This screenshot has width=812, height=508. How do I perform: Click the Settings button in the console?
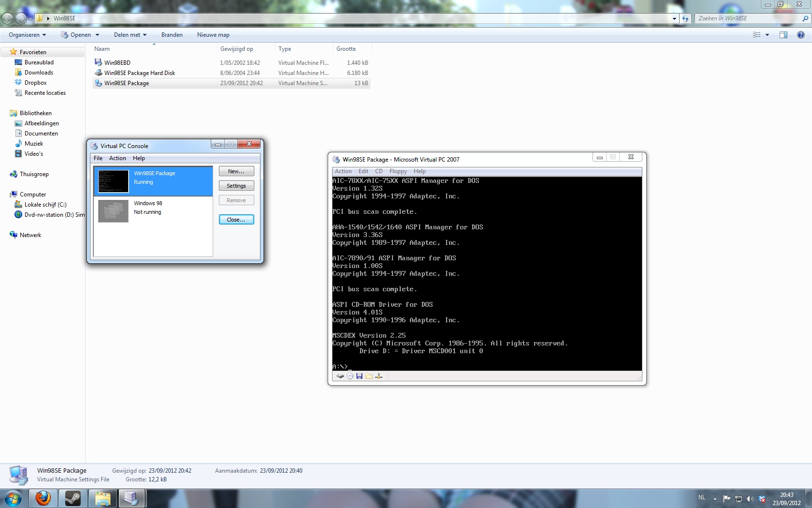point(236,186)
